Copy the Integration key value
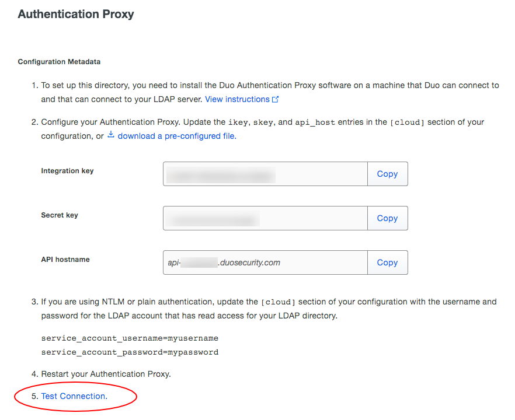 coord(387,174)
